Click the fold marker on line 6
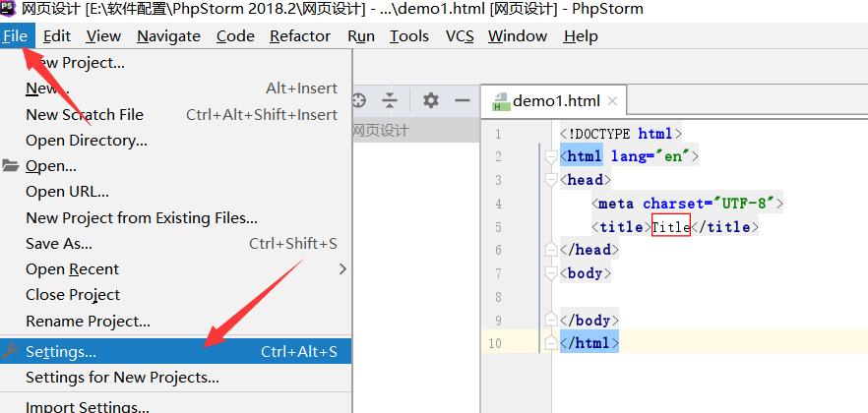This screenshot has width=868, height=413. point(551,250)
